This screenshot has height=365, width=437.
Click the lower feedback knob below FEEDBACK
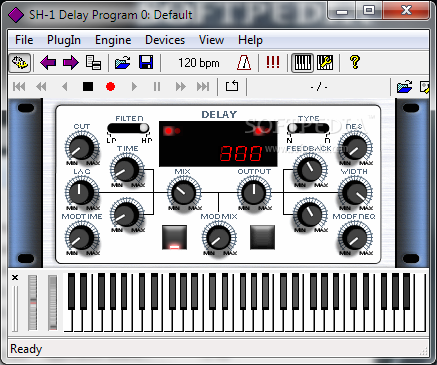pos(310,214)
